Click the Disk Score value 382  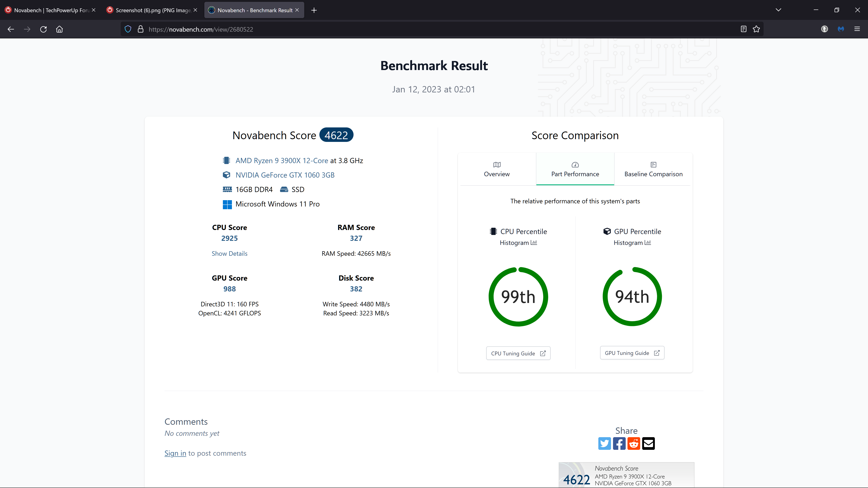(x=356, y=289)
